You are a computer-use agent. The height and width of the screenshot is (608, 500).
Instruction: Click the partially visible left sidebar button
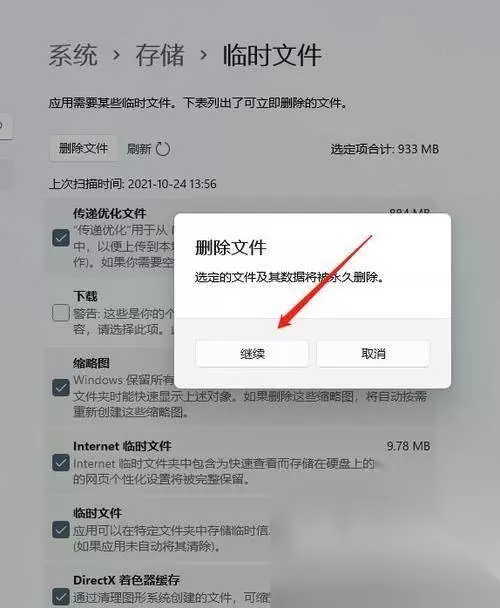(x=5, y=126)
